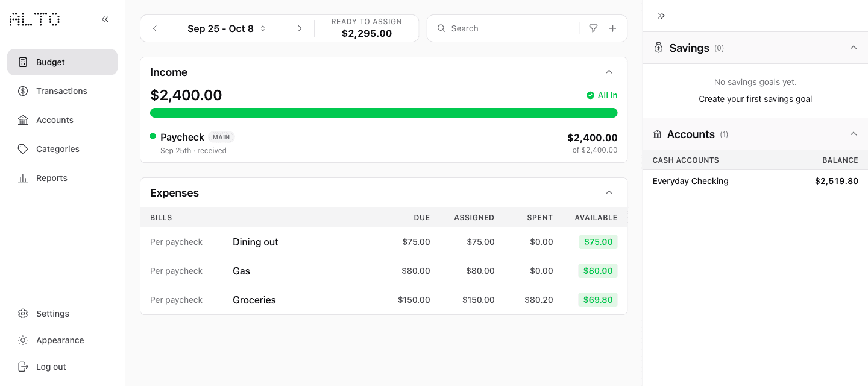This screenshot has width=868, height=386.
Task: Go to previous pay period arrow
Action: click(x=155, y=28)
